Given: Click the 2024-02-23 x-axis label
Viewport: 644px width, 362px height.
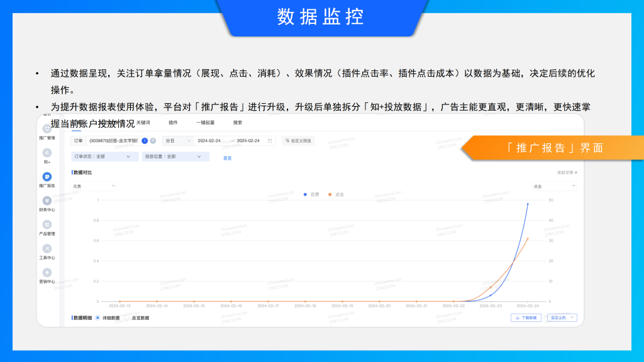Looking at the screenshot, I should 491,306.
